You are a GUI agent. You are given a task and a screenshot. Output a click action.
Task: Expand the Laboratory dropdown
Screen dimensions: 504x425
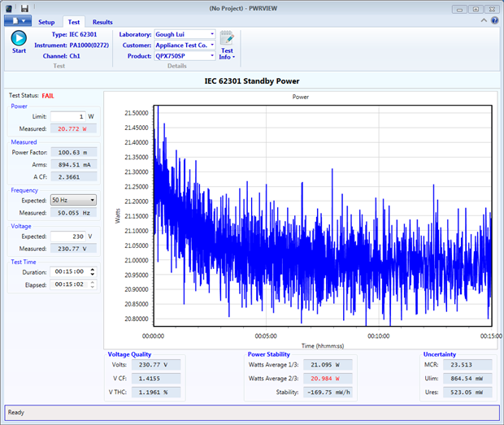click(x=212, y=35)
